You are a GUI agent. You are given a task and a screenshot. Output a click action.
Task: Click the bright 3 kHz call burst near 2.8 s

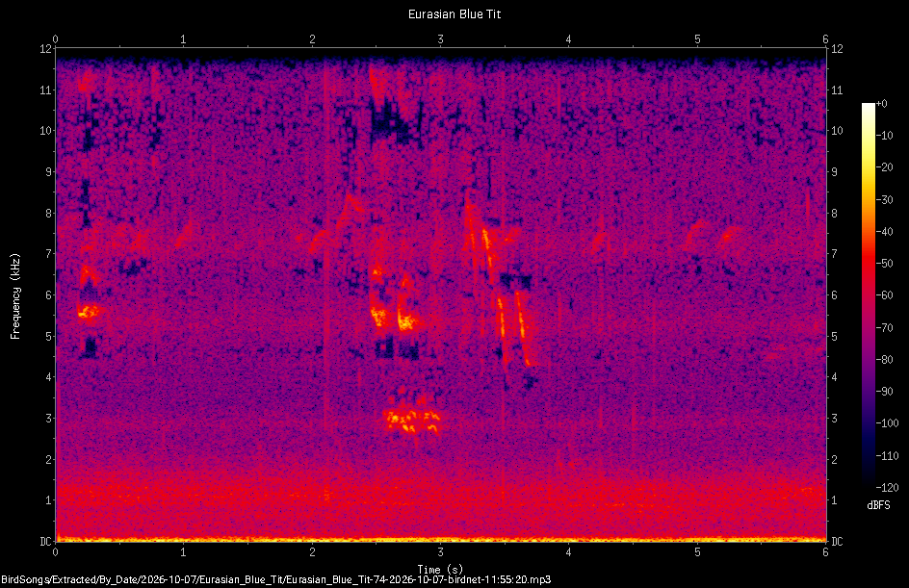411,420
